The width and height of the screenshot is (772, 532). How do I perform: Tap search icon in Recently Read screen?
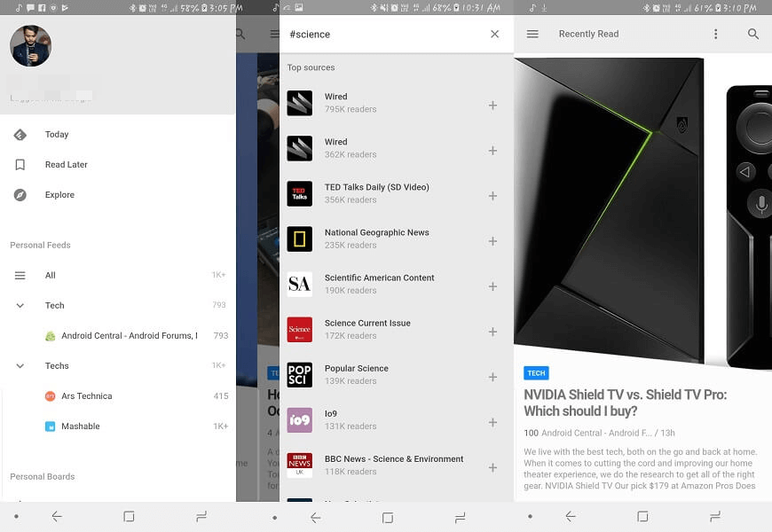(752, 34)
